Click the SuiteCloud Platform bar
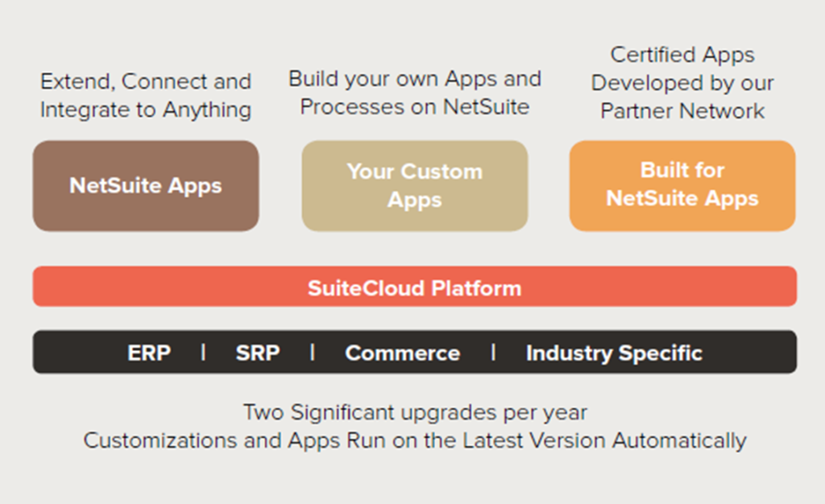This screenshot has height=504, width=825. [415, 287]
